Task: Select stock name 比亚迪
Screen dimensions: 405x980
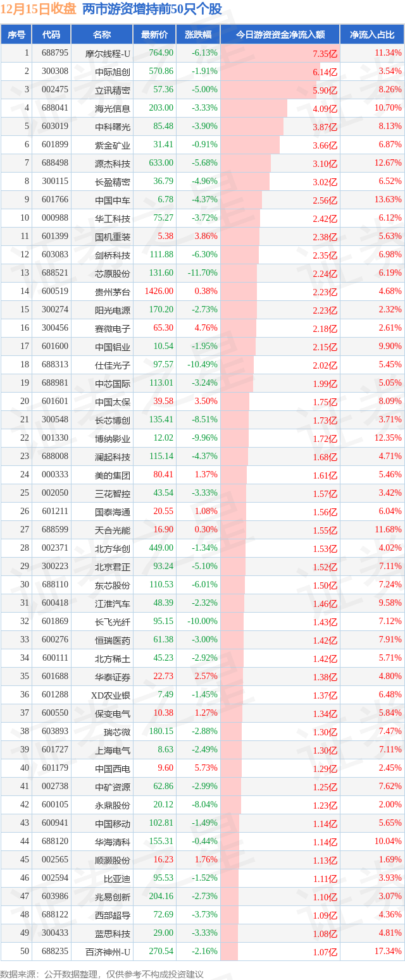Action: click(117, 878)
